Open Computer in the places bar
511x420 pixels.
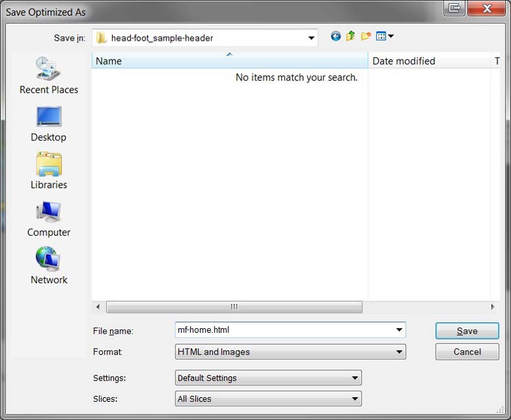click(48, 219)
